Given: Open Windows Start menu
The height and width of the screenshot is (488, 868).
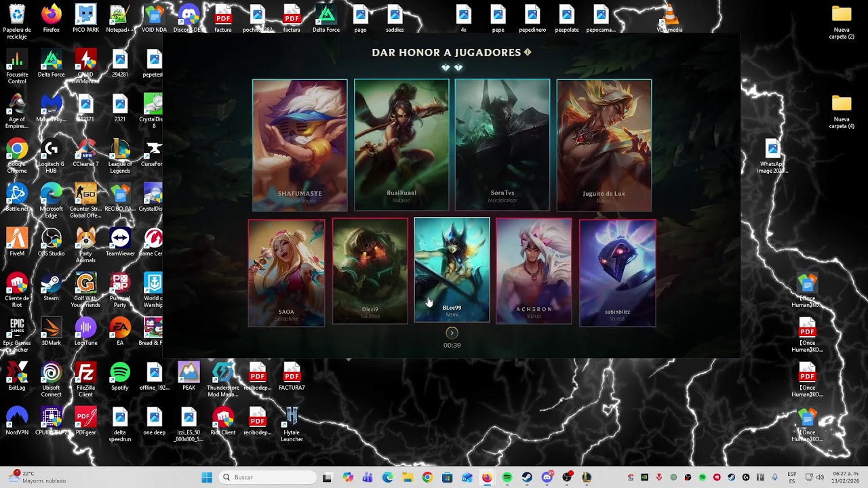Looking at the screenshot, I should (207, 477).
